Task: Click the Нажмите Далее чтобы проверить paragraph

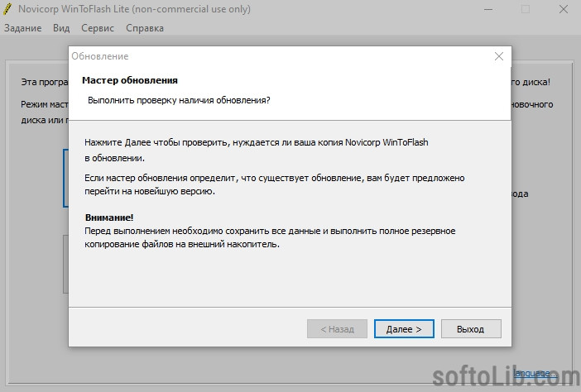Action: pyautogui.click(x=256, y=150)
